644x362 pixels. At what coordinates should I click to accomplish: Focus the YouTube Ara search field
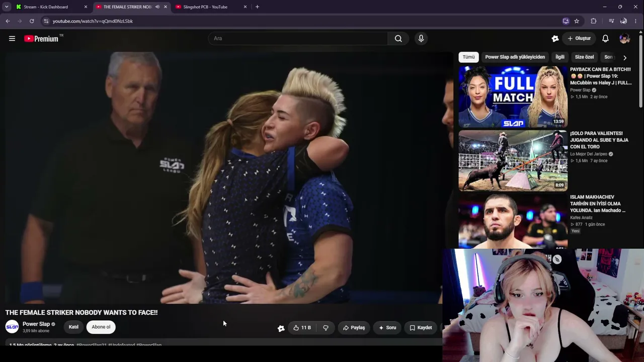pos(298,38)
